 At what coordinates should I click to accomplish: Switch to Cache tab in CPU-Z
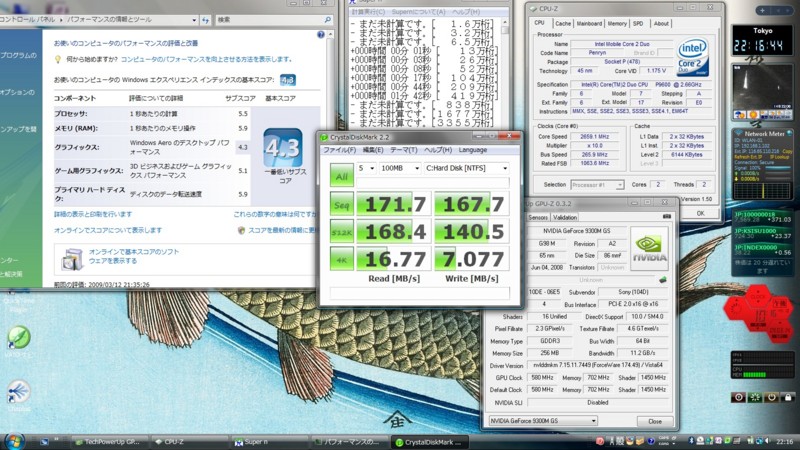click(x=563, y=23)
